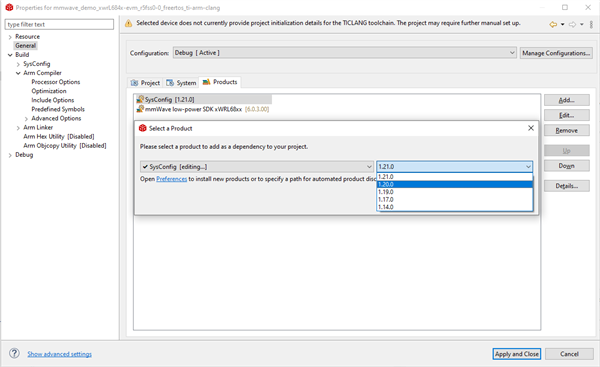Maximize the Properties window
The width and height of the screenshot is (600, 367).
point(565,7)
